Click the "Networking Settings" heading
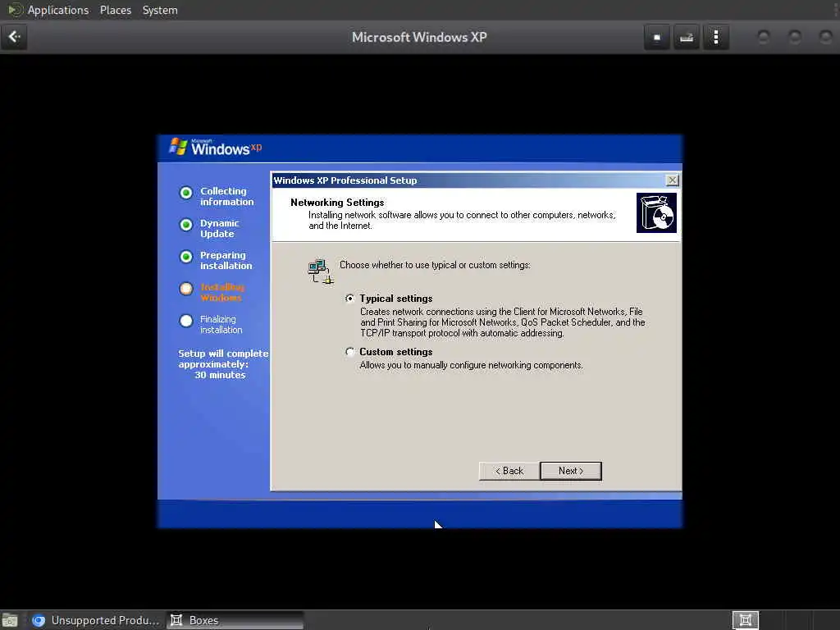 [x=337, y=203]
